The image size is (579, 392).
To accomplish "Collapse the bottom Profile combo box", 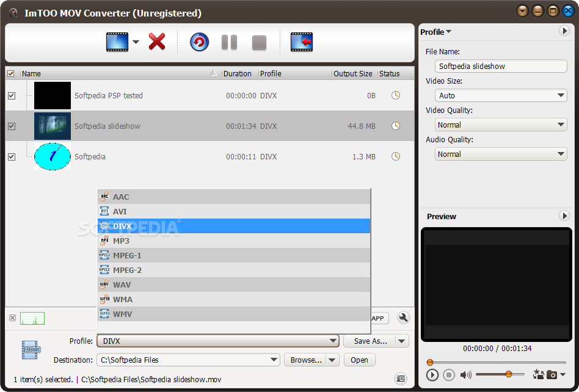I will point(218,341).
